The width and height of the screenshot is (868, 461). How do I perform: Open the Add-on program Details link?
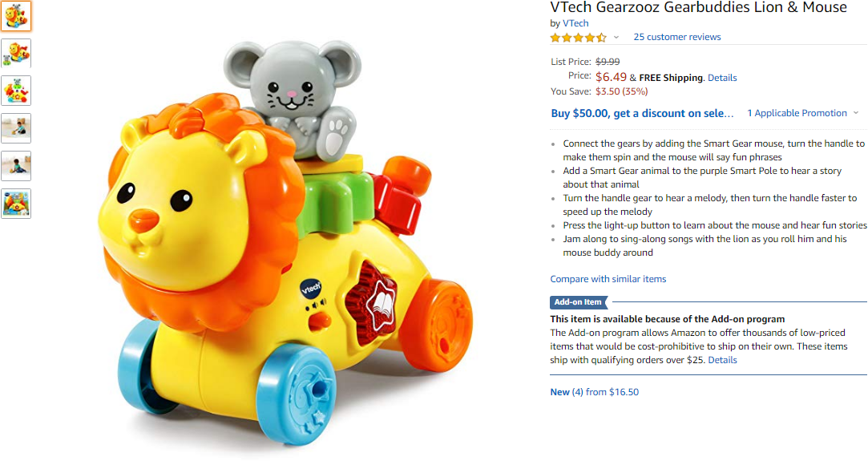pos(722,360)
